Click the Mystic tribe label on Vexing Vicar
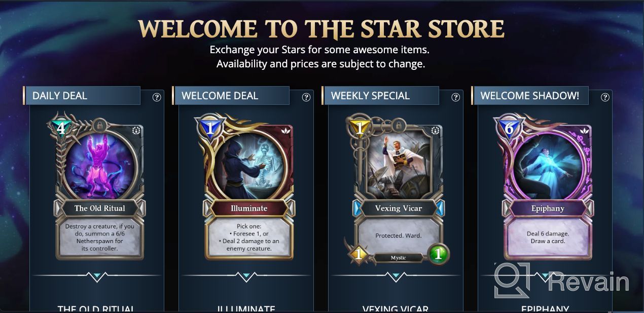This screenshot has height=313, width=644. [x=399, y=258]
